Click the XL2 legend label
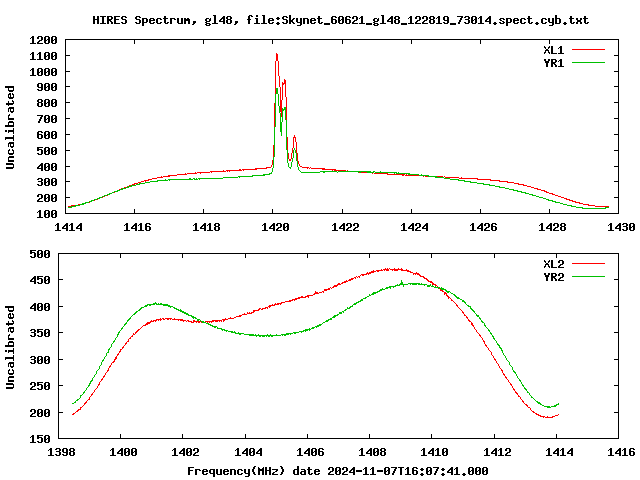 click(x=553, y=264)
